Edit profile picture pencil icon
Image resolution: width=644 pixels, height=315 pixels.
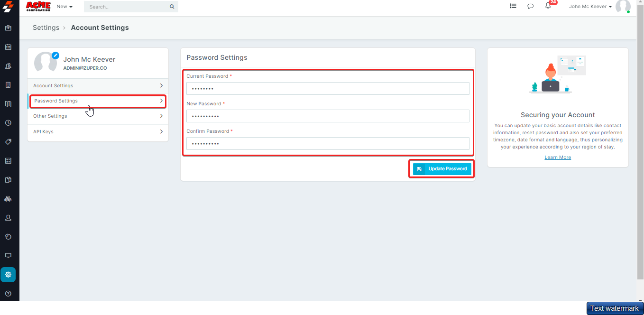[x=55, y=55]
